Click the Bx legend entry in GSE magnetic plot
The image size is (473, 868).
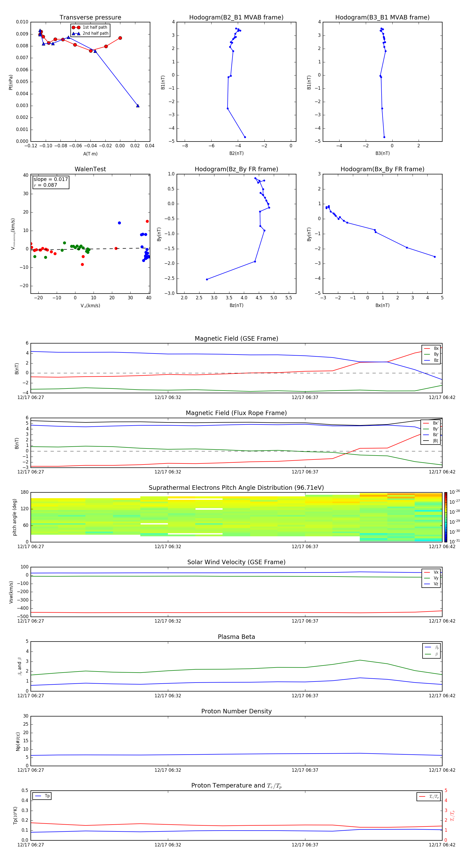[431, 349]
